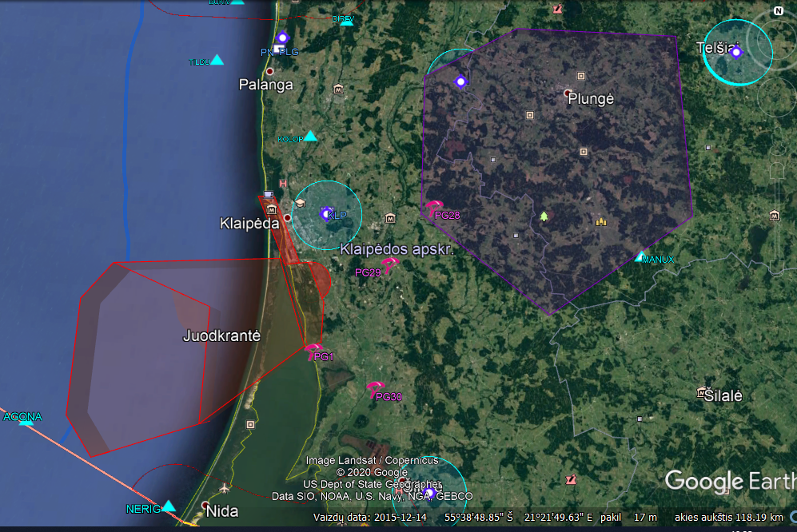797x532 pixels.
Task: Click the museum icon at Klaipėda old town
Action: [x=272, y=210]
